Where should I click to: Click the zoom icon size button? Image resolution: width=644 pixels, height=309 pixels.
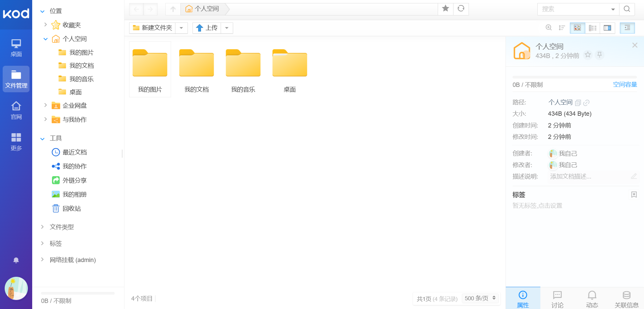click(549, 28)
